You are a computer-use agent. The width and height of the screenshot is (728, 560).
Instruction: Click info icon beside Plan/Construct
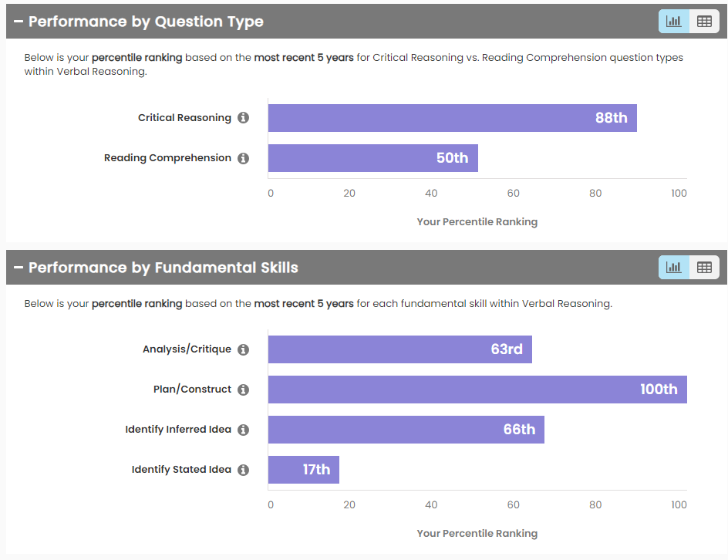[x=243, y=390]
